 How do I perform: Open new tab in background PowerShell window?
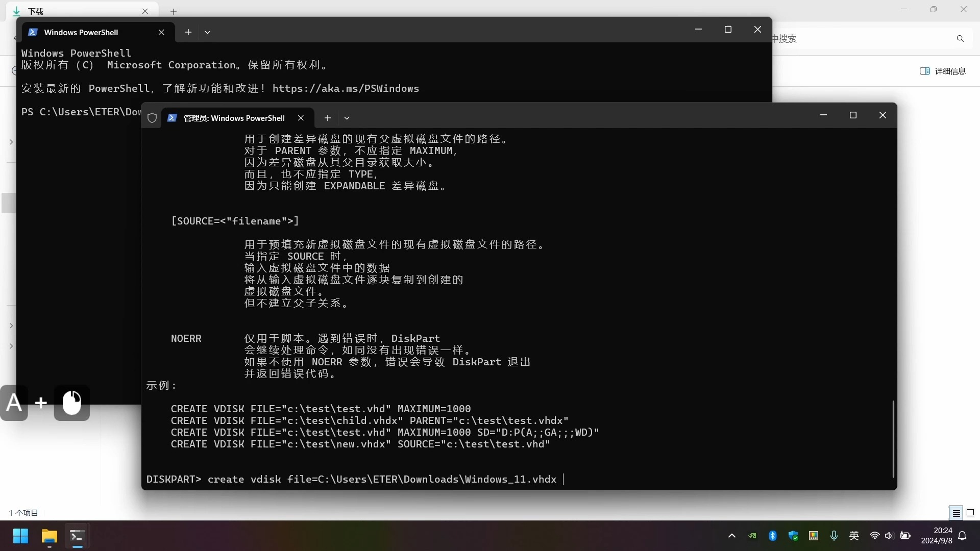[188, 32]
